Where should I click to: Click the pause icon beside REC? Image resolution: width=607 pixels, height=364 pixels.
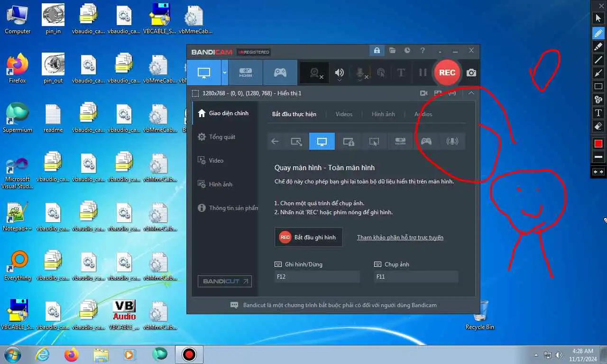click(x=423, y=73)
